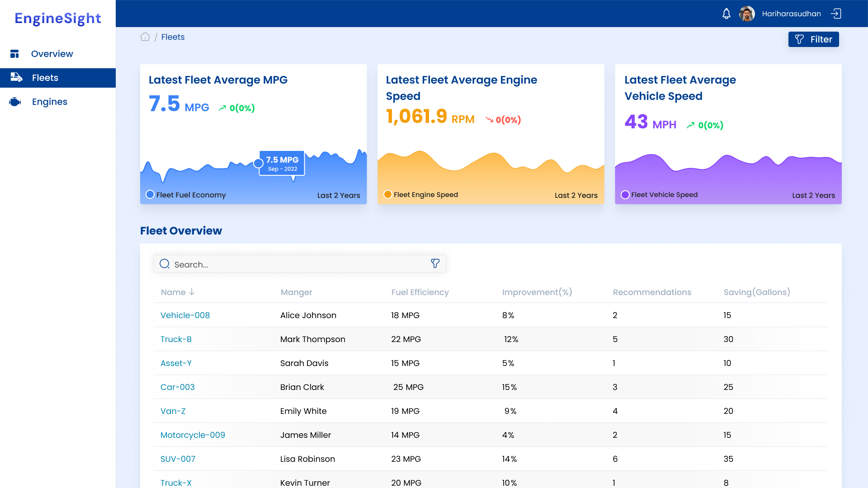Viewport: 868px width, 488px height.
Task: Toggle the Fleet Vehicle Speed legend marker
Action: tap(625, 195)
